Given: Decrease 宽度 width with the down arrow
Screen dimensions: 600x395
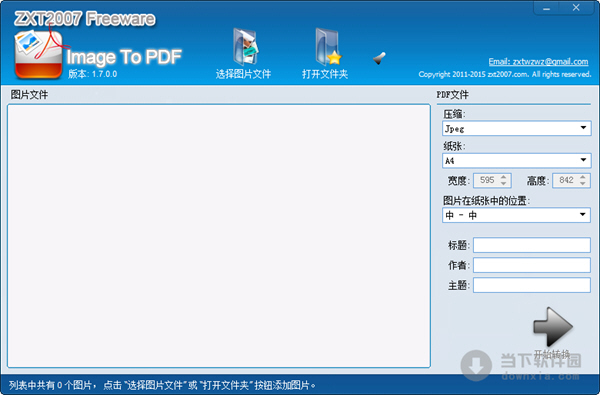Looking at the screenshot, I should coord(504,184).
